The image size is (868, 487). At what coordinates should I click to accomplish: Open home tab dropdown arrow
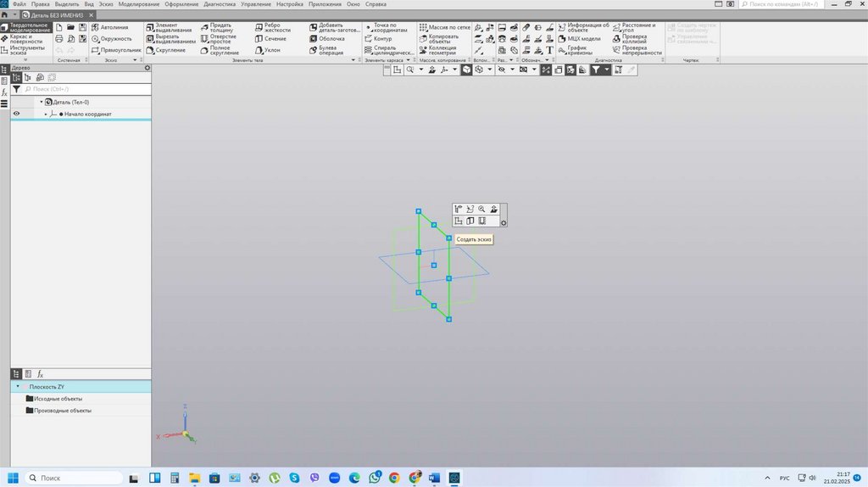tap(15, 15)
